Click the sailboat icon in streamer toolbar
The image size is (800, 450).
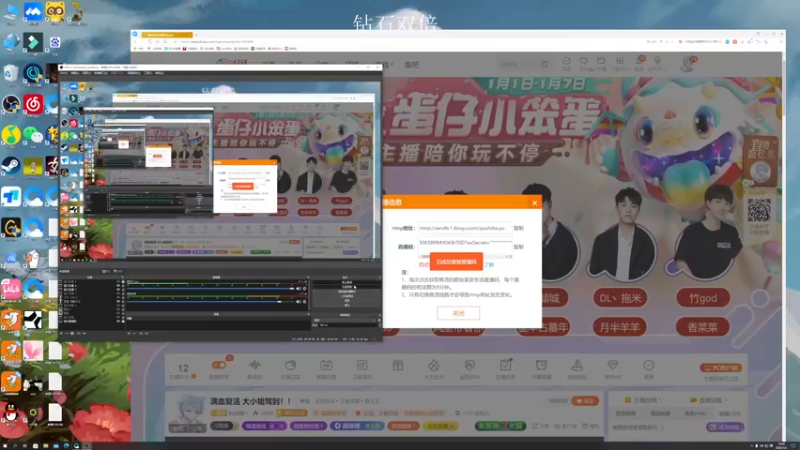[x=577, y=365]
